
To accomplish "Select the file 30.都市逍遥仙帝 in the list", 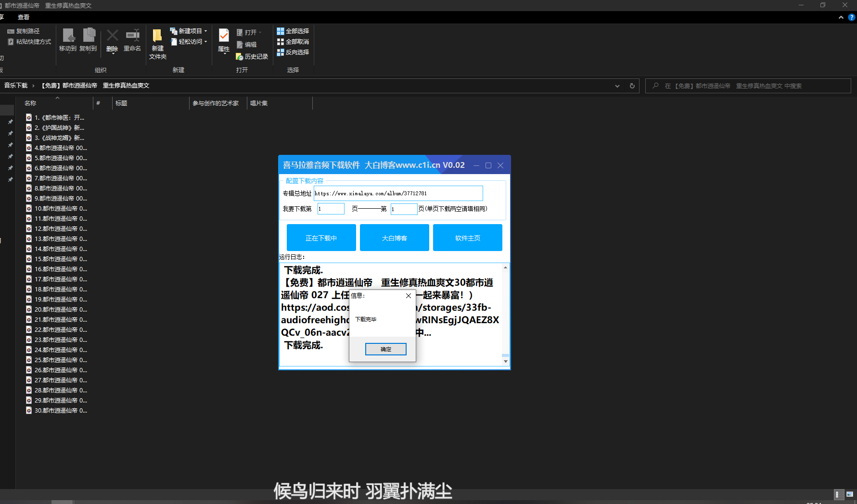I will 60,410.
